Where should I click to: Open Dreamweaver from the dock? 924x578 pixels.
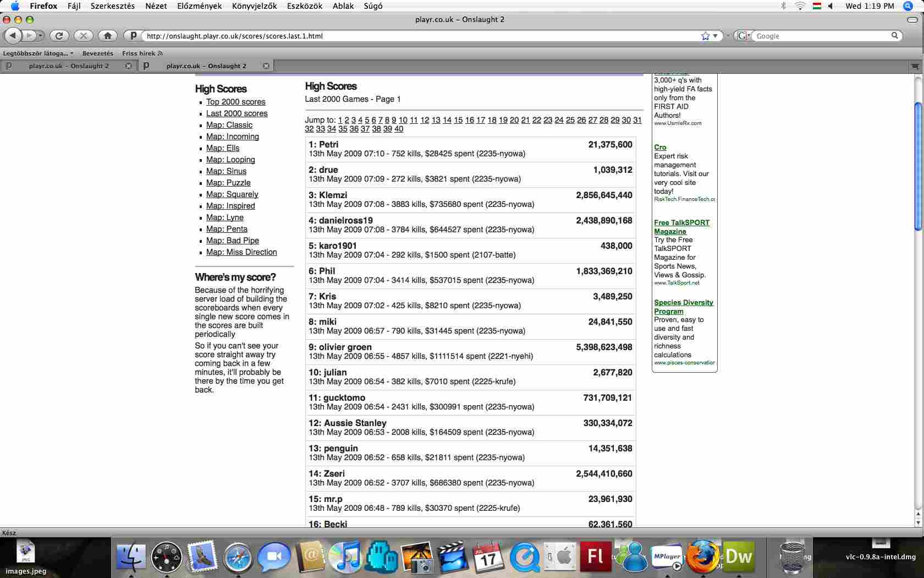[738, 557]
